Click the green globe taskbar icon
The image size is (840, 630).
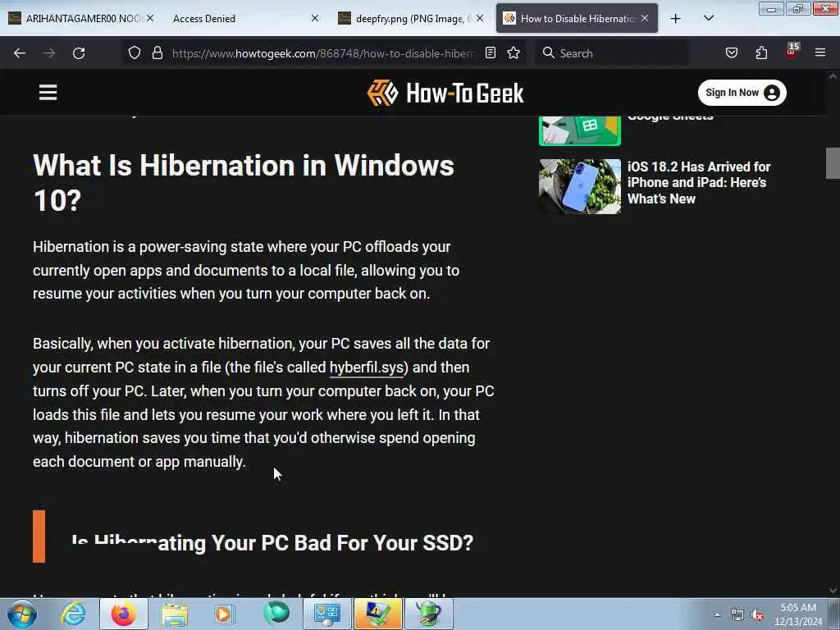(276, 614)
